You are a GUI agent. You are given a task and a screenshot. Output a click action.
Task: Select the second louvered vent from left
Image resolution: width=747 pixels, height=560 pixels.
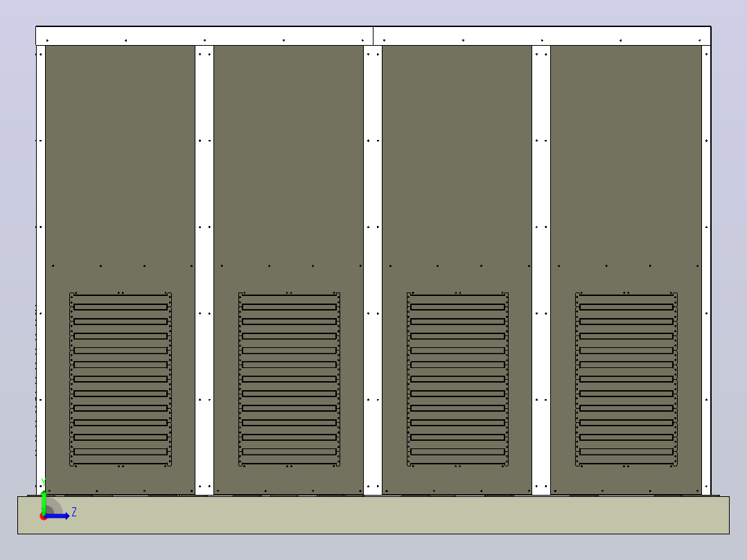pos(289,379)
